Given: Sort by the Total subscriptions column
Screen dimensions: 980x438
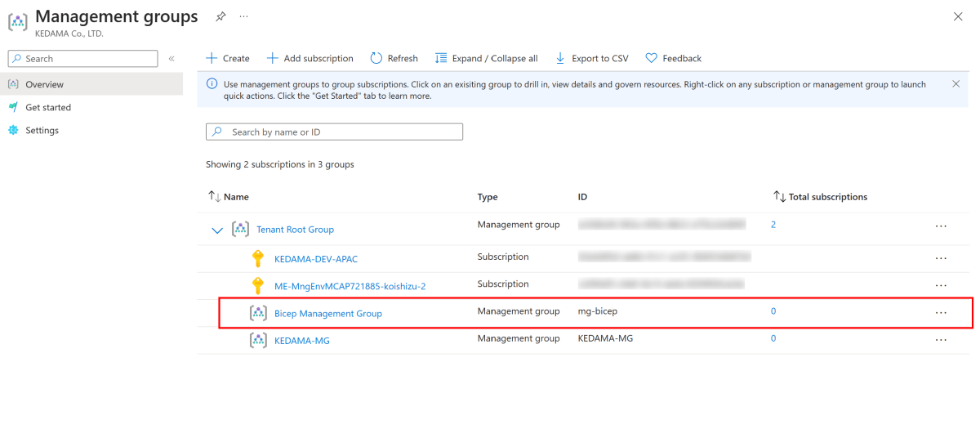Looking at the screenshot, I should 820,197.
